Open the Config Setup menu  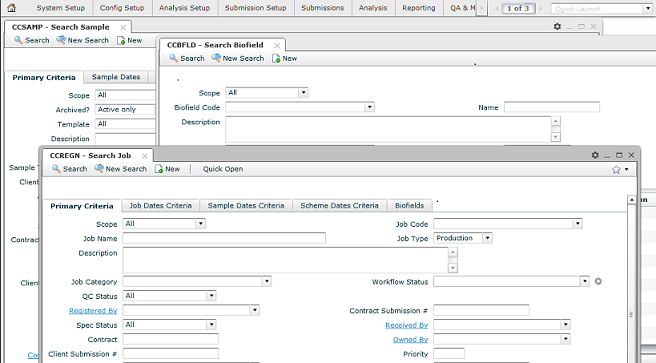(122, 8)
